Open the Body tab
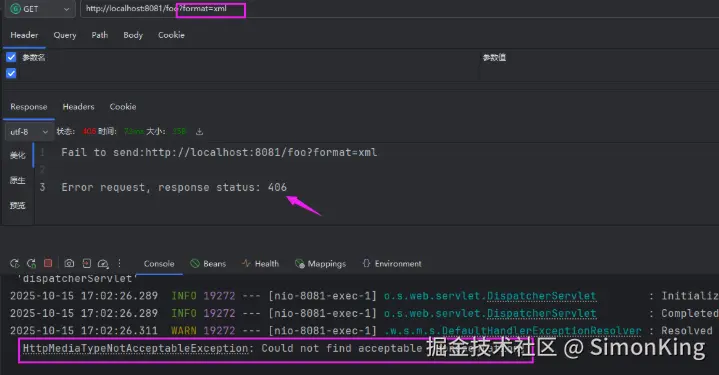The height and width of the screenshot is (375, 719). [133, 35]
